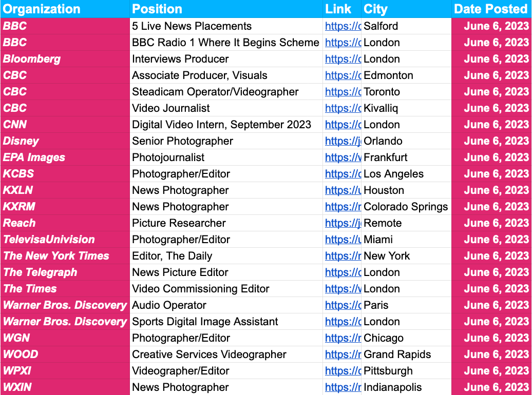The image size is (532, 395).
Task: Open the link for BBC 5 Live News Placements
Action: [x=343, y=26]
